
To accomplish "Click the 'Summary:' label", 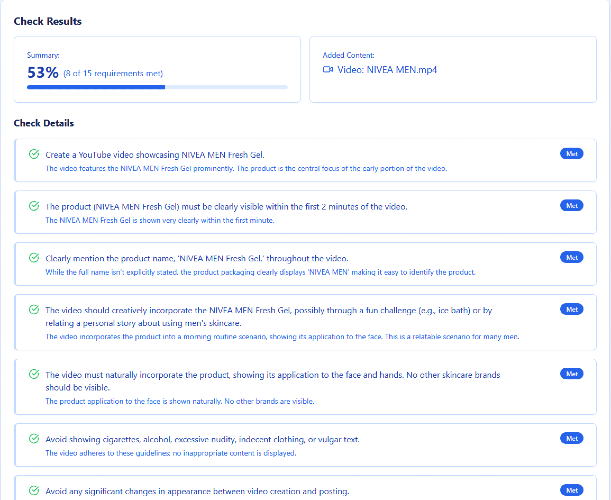I will [43, 55].
